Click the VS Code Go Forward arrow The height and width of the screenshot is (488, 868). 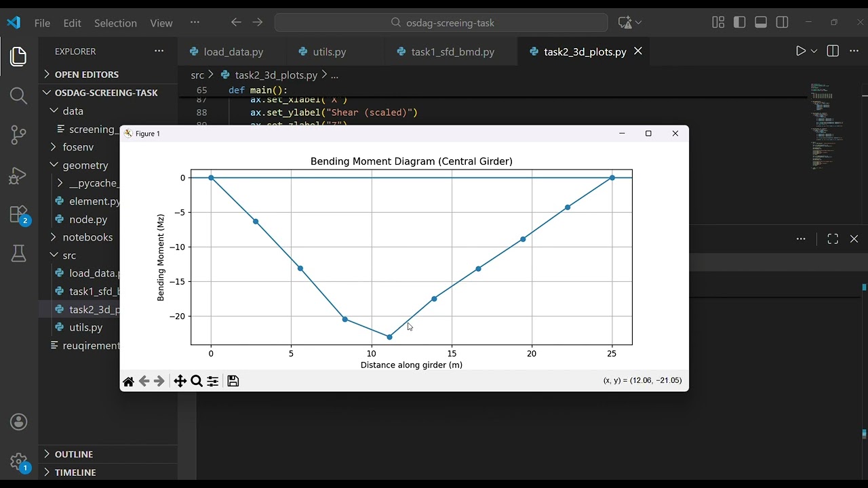257,22
